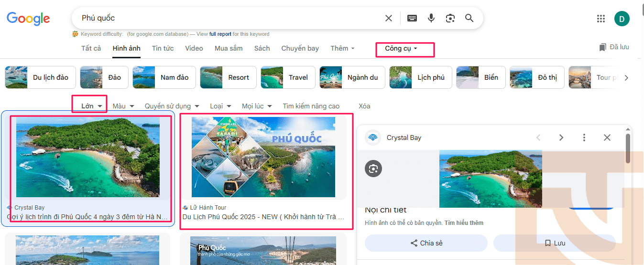Click the Lữ Hành Tour source name
Viewport: 644px width, 265px height.
208,208
